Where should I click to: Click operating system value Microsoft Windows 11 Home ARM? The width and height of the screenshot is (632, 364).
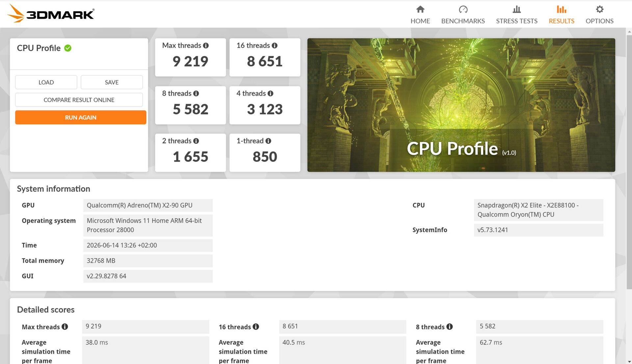point(148,225)
